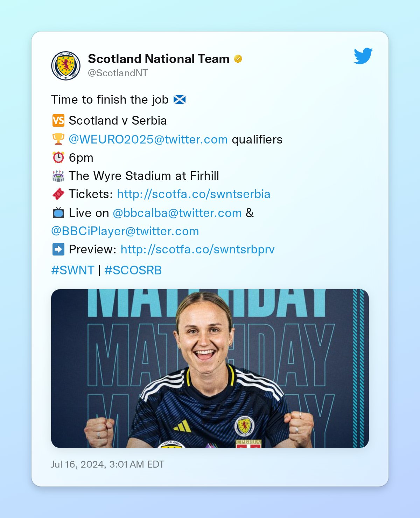The image size is (420, 518).
Task: Open the Matchday player image
Action: coord(210,369)
